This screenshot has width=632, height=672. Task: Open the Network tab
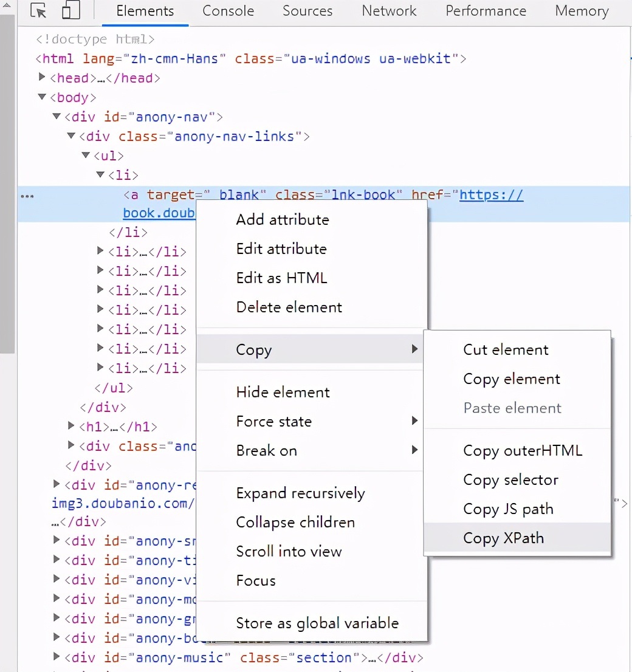coord(389,11)
